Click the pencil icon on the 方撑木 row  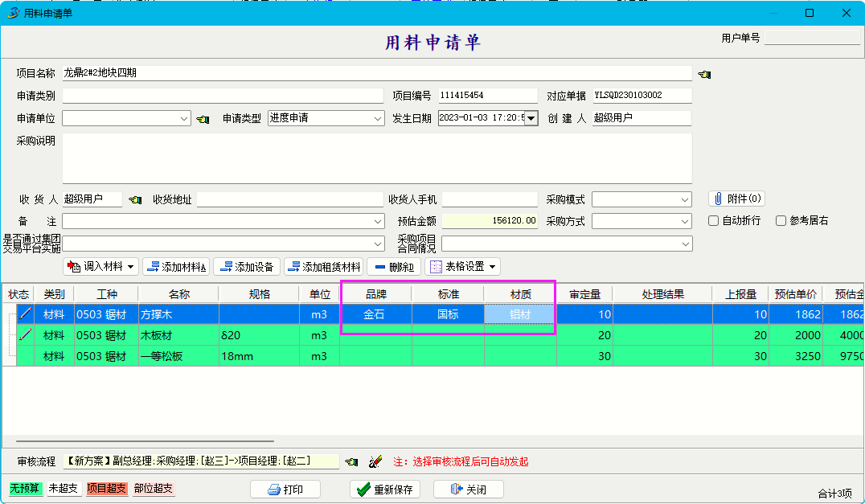[25, 314]
